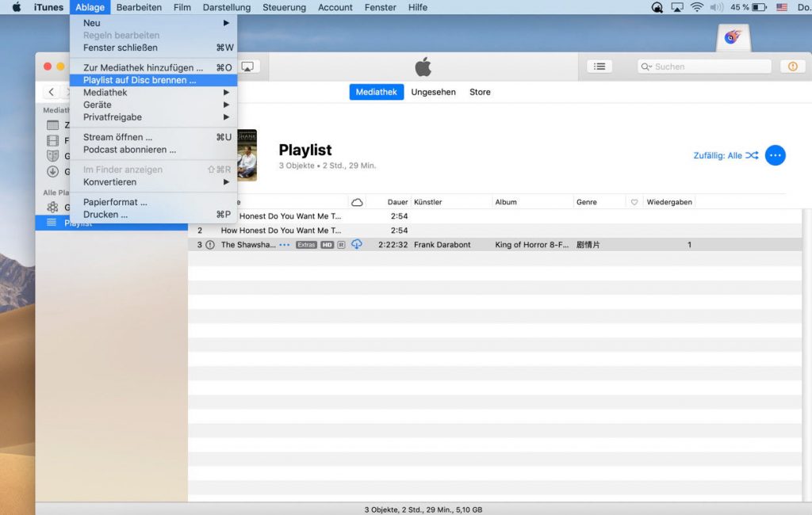The image size is (812, 515).
Task: Click the downloads arrow sidebar icon
Action: pos(52,171)
